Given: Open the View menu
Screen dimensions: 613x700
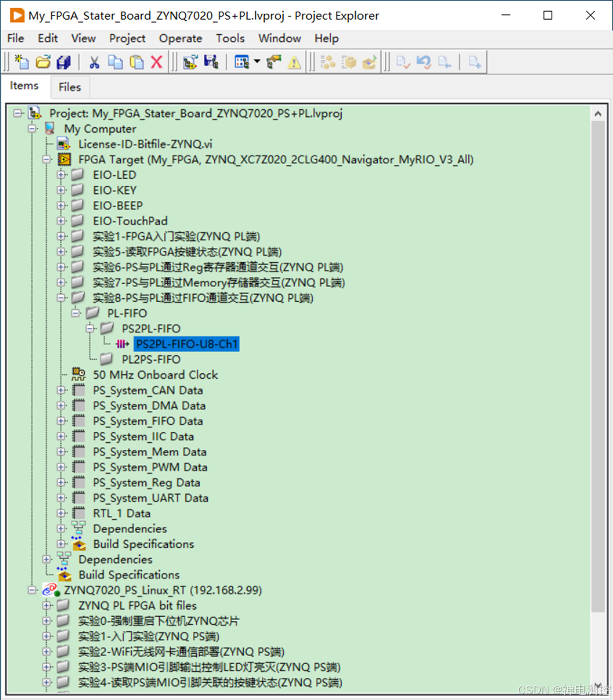Looking at the screenshot, I should [83, 38].
